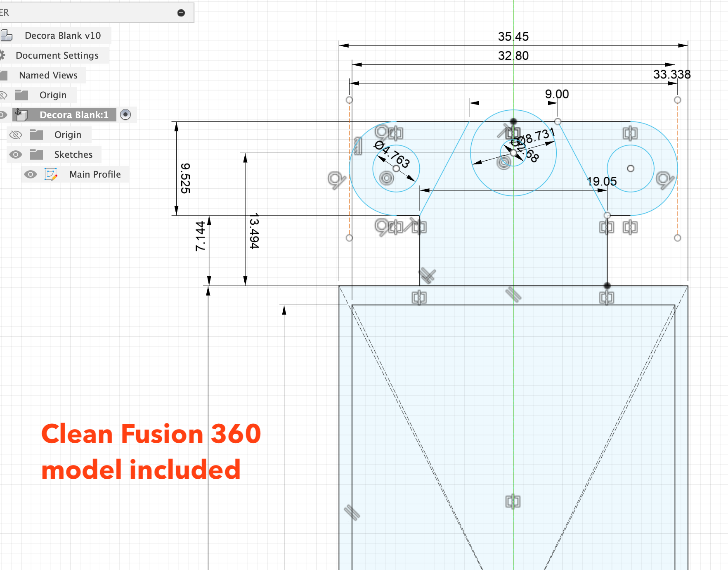Click the Named Views folder icon

pyautogui.click(x=4, y=75)
